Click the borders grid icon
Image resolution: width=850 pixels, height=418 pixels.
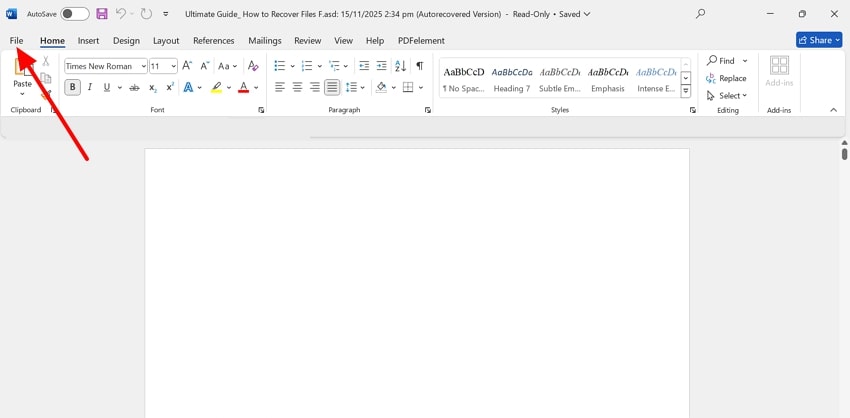(408, 87)
